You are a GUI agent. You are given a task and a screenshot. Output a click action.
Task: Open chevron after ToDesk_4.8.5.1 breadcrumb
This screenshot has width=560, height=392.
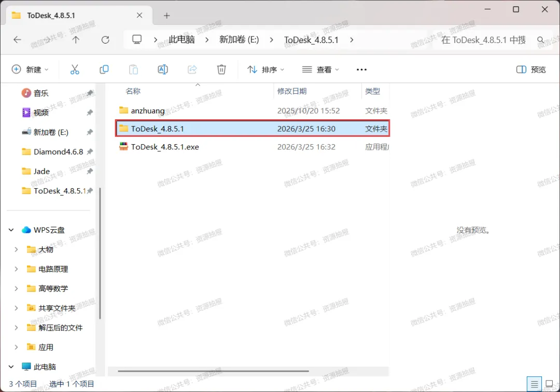point(352,39)
